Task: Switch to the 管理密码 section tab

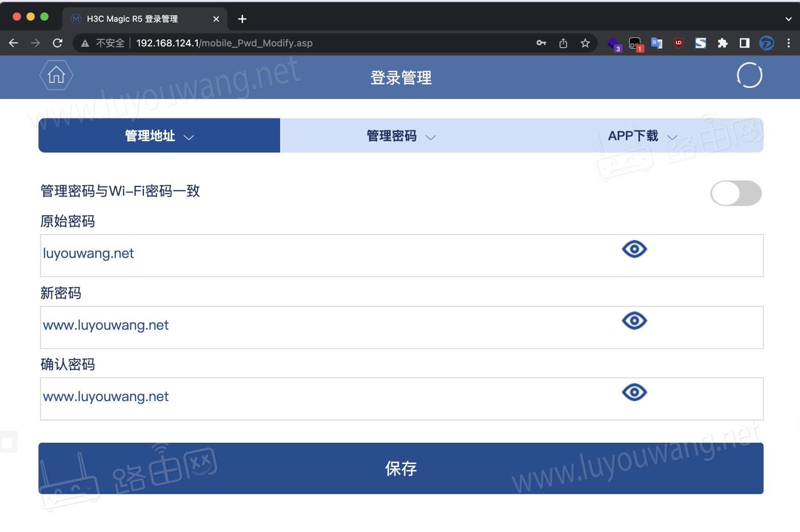Action: pyautogui.click(x=391, y=135)
